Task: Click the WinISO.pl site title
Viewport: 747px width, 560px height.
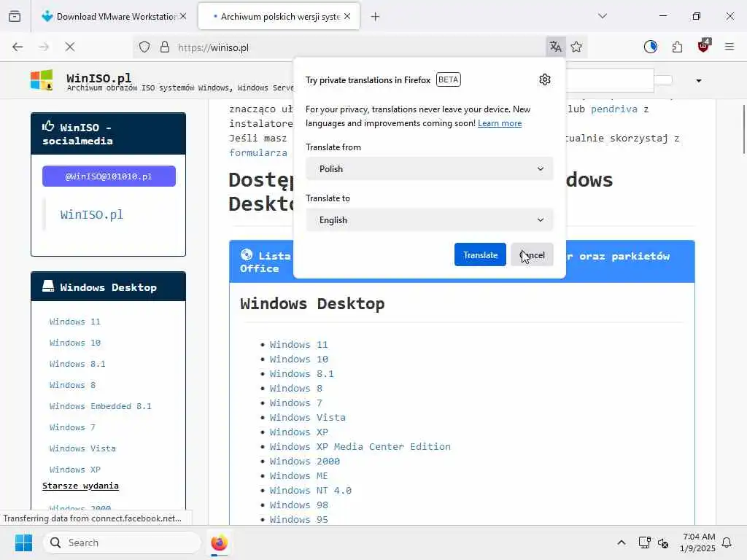Action: tap(98, 77)
